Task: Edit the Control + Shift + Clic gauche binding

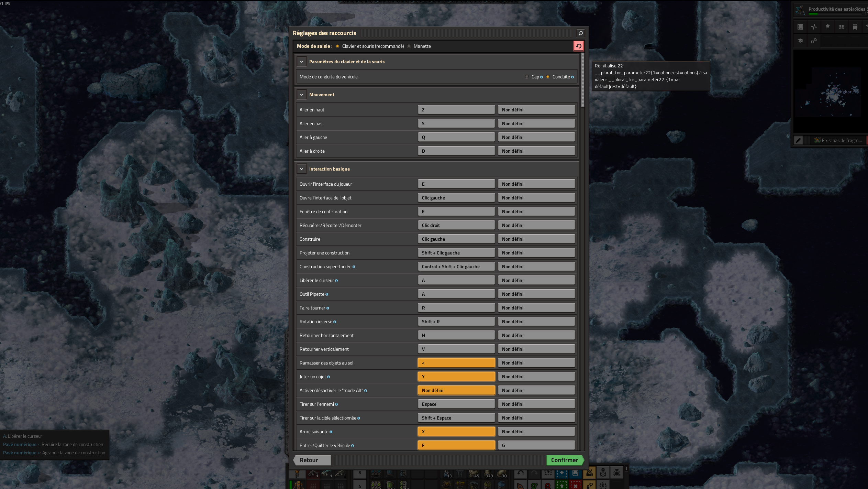Action: pyautogui.click(x=456, y=267)
